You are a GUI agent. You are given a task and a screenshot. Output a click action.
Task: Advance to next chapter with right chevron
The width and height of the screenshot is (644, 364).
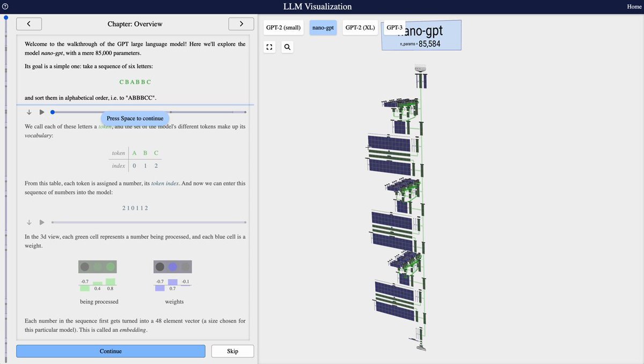[241, 24]
